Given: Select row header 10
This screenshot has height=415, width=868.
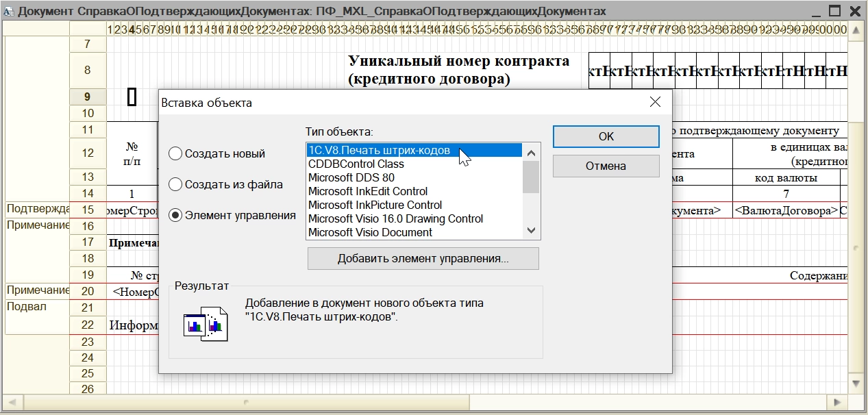Looking at the screenshot, I should [88, 114].
